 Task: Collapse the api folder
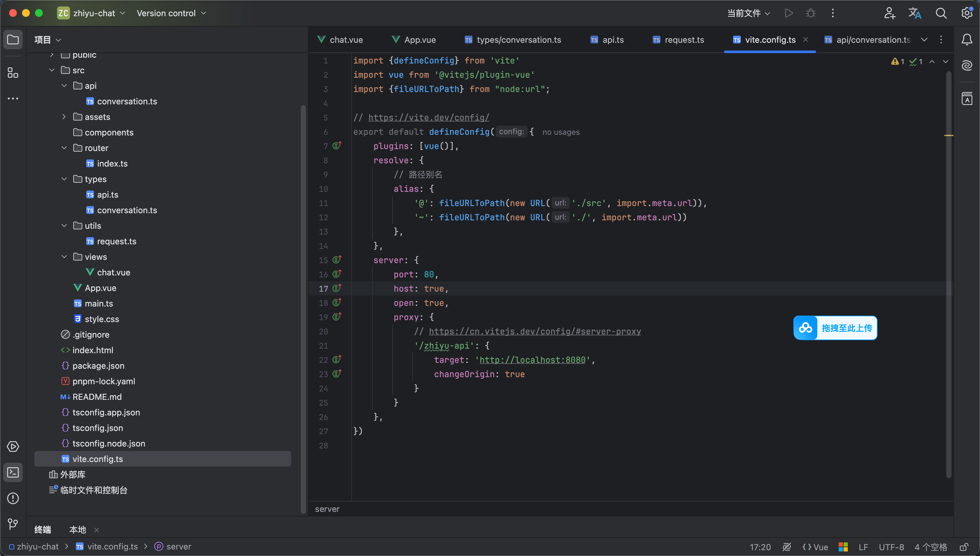point(64,86)
